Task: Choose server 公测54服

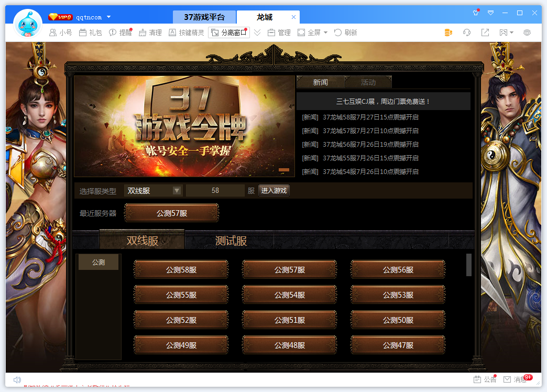Action: pyautogui.click(x=290, y=295)
